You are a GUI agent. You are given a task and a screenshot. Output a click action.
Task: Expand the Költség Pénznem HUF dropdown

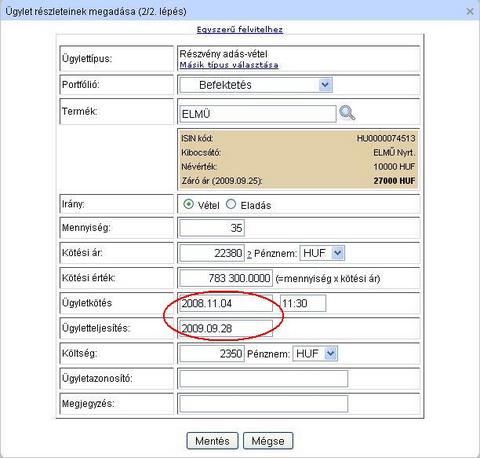coord(315,353)
